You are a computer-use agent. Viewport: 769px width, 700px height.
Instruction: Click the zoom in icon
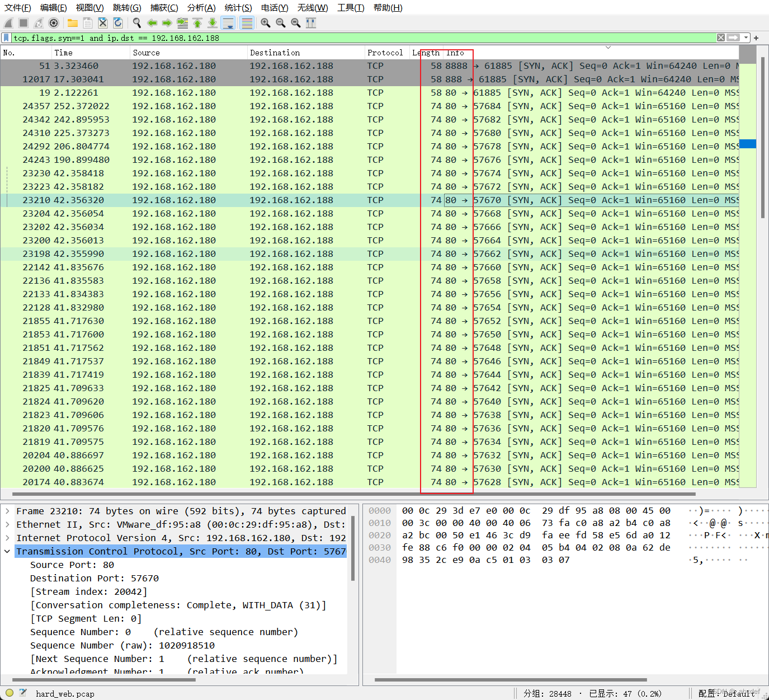click(266, 23)
